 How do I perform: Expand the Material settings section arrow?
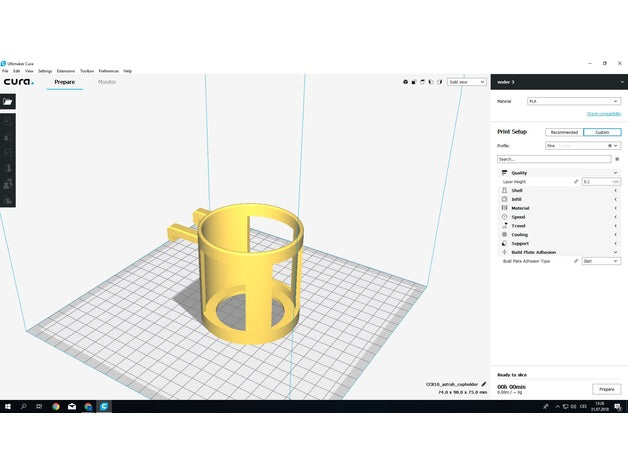616,208
